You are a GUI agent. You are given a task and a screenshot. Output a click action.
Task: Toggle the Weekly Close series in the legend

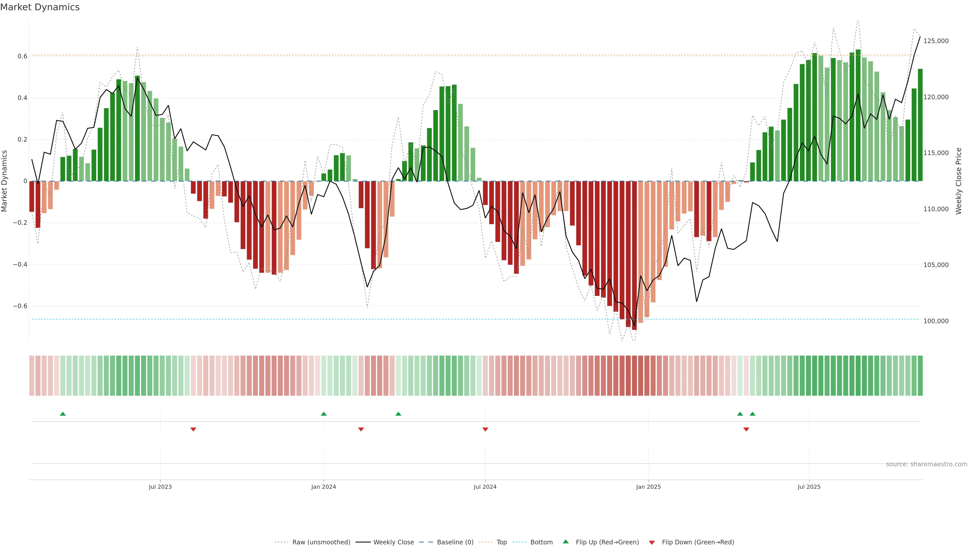point(393,542)
